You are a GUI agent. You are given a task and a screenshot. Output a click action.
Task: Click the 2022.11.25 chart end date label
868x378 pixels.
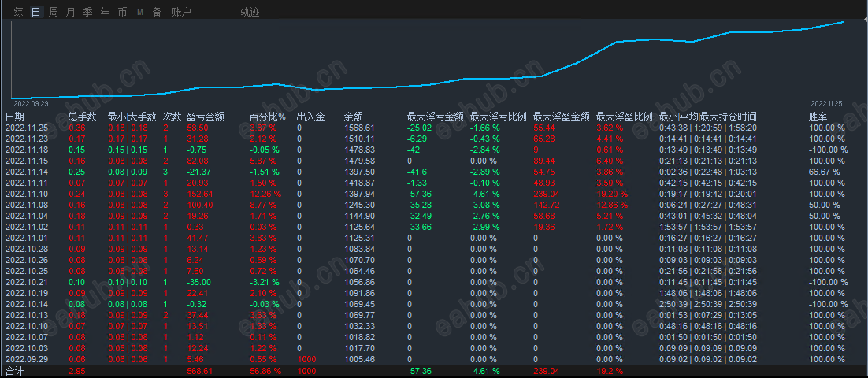click(x=826, y=103)
